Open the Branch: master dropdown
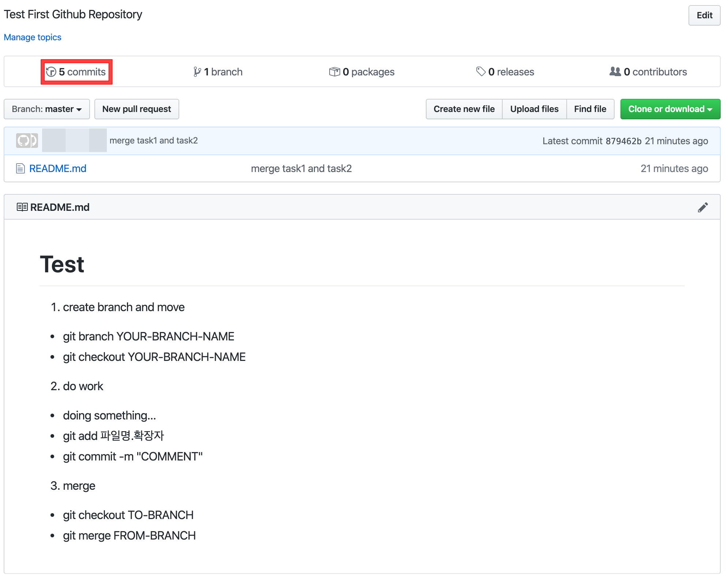The image size is (728, 582). (x=47, y=109)
